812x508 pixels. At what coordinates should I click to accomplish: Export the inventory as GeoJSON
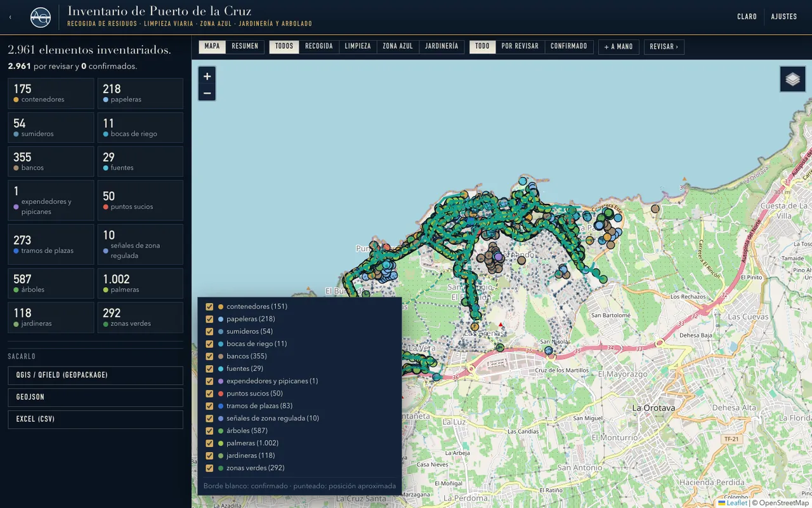click(x=95, y=398)
